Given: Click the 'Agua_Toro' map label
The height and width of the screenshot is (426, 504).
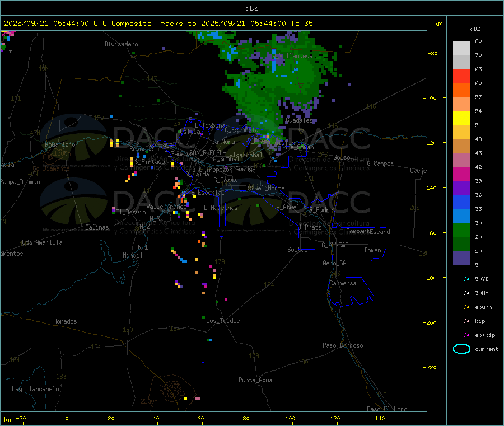Looking at the screenshot, I should (x=60, y=144).
